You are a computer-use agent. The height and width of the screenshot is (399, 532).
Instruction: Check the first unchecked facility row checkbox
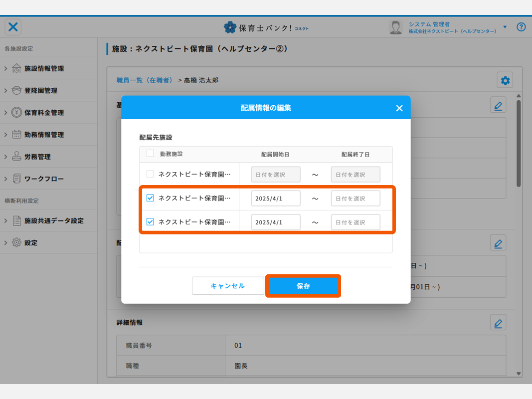click(150, 175)
